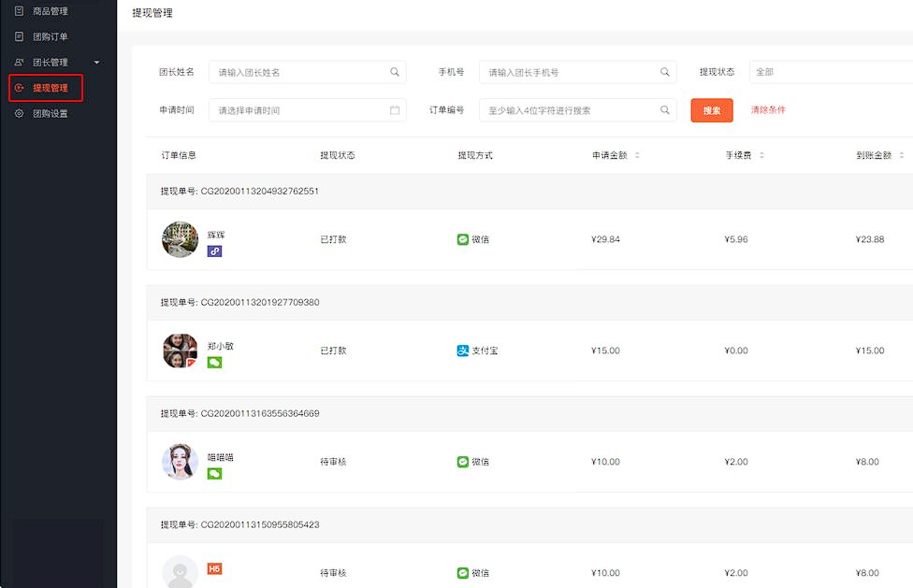The width and height of the screenshot is (913, 588).
Task: Click withdrawal number CG20200113201927709380
Action: 260,303
